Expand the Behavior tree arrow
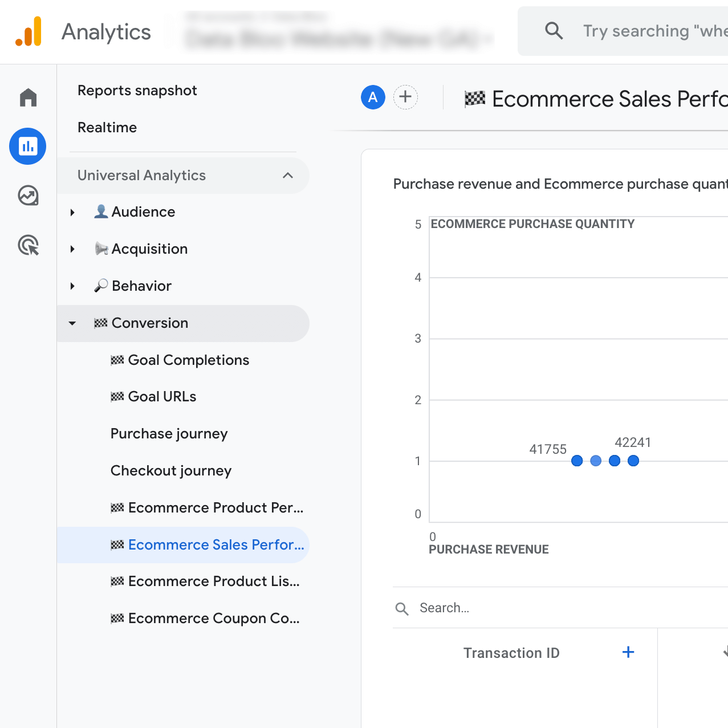This screenshot has height=728, width=728. (x=72, y=286)
